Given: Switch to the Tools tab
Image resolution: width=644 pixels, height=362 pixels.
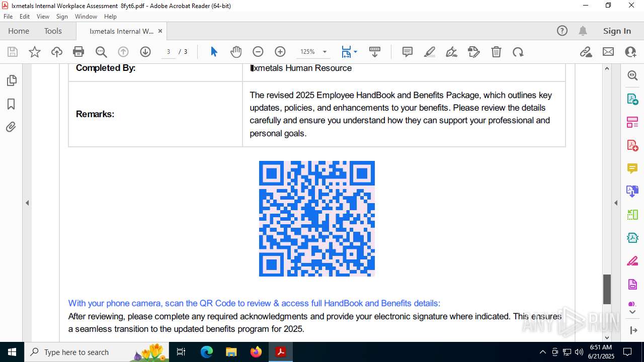Looking at the screenshot, I should (53, 31).
